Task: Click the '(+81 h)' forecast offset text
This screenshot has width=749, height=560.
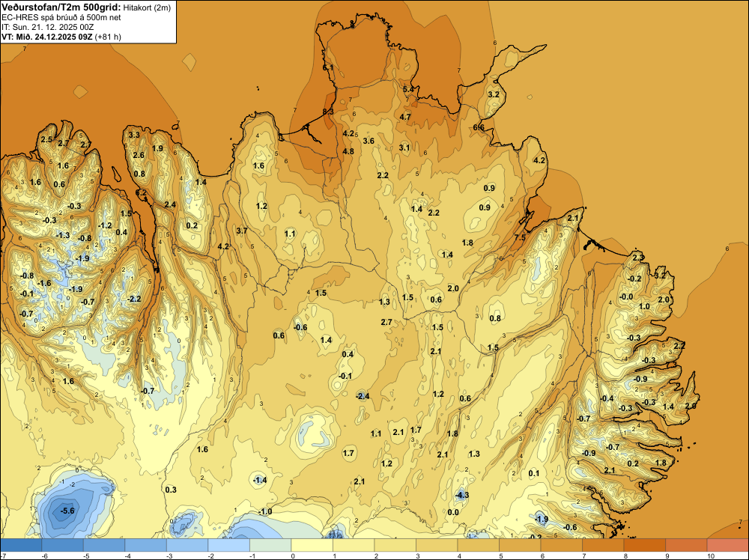Action: coord(108,37)
